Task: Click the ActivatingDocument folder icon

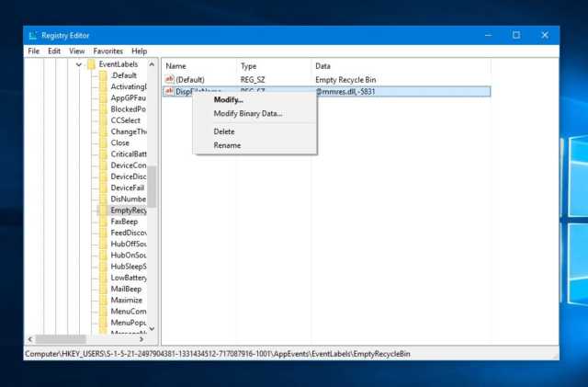Action: tap(104, 86)
